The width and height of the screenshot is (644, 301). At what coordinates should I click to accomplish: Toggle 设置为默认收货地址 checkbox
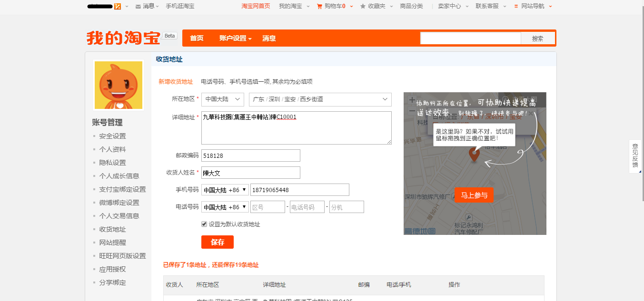(204, 224)
